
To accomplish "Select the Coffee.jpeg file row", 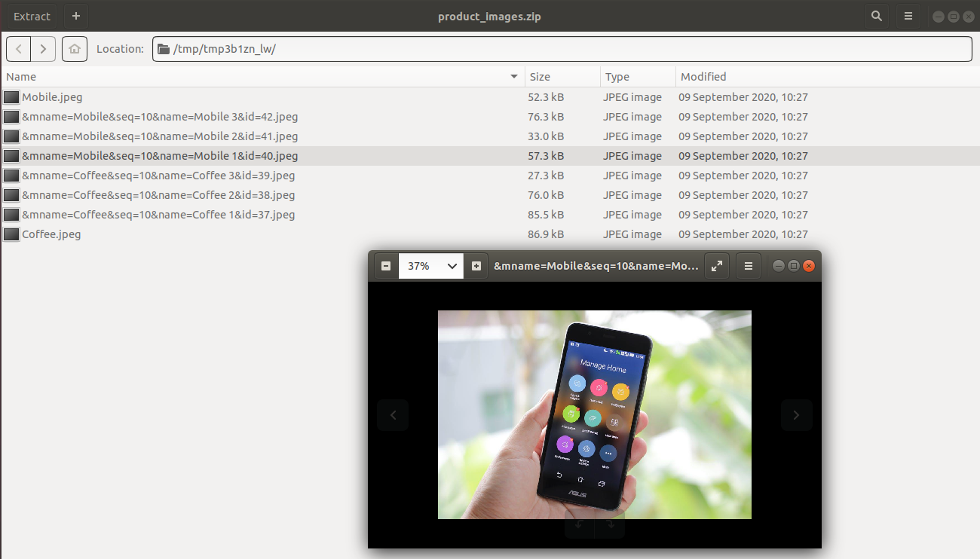I will click(490, 234).
